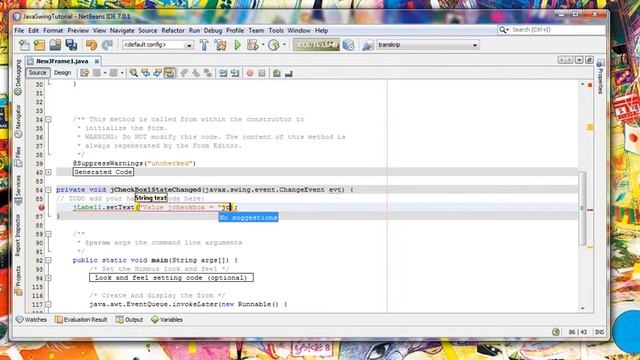Open the Watches bottom panel

click(31, 320)
